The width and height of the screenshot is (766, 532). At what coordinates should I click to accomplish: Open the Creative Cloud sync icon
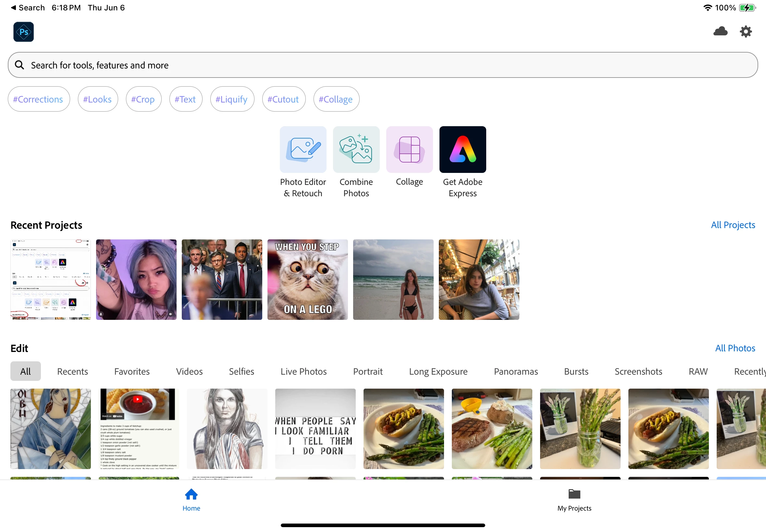(720, 31)
